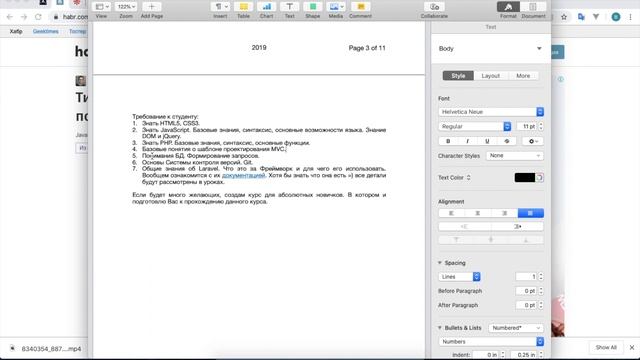
Task: Toggle bold formatting
Action: (448, 141)
